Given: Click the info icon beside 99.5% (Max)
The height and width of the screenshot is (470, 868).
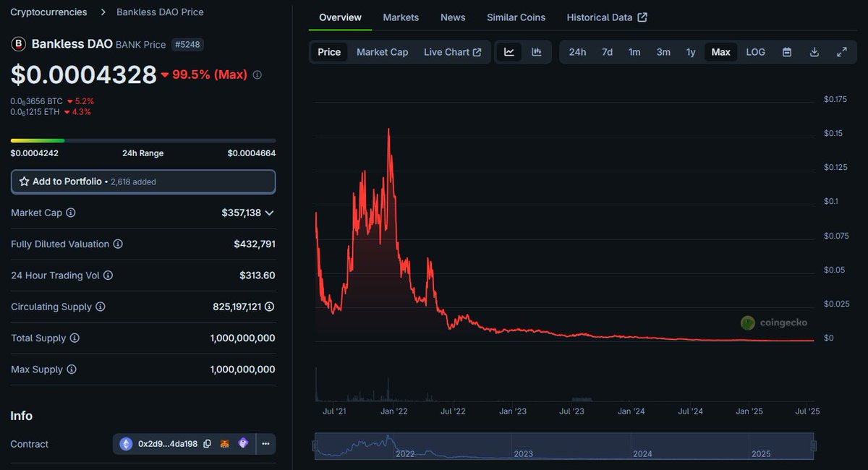Looking at the screenshot, I should point(258,74).
